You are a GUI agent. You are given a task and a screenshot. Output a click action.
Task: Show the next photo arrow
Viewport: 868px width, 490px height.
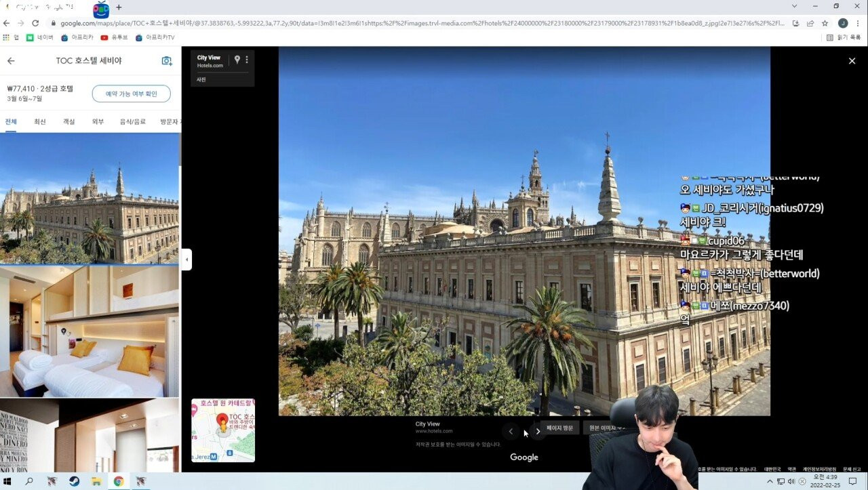point(538,431)
